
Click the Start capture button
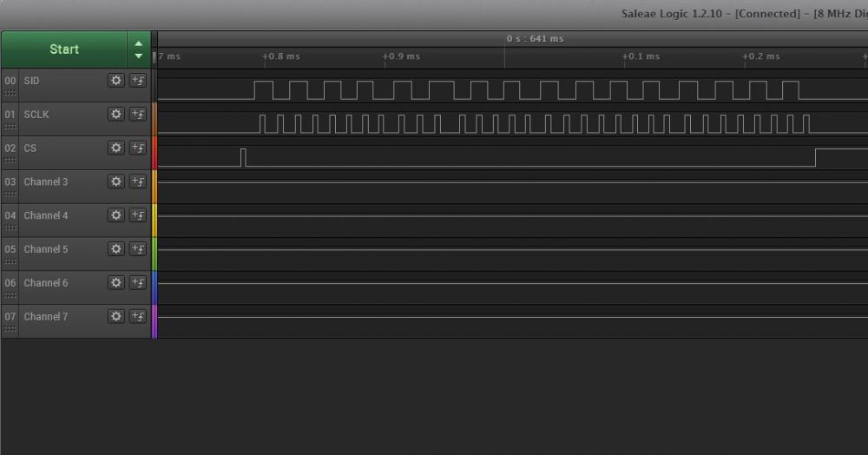[64, 49]
